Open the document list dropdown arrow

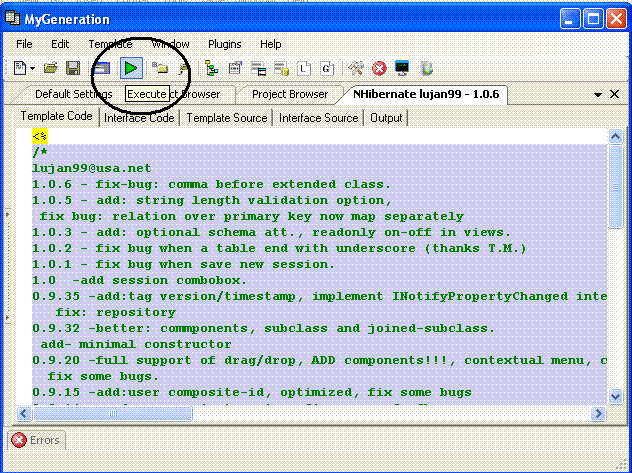(x=598, y=95)
